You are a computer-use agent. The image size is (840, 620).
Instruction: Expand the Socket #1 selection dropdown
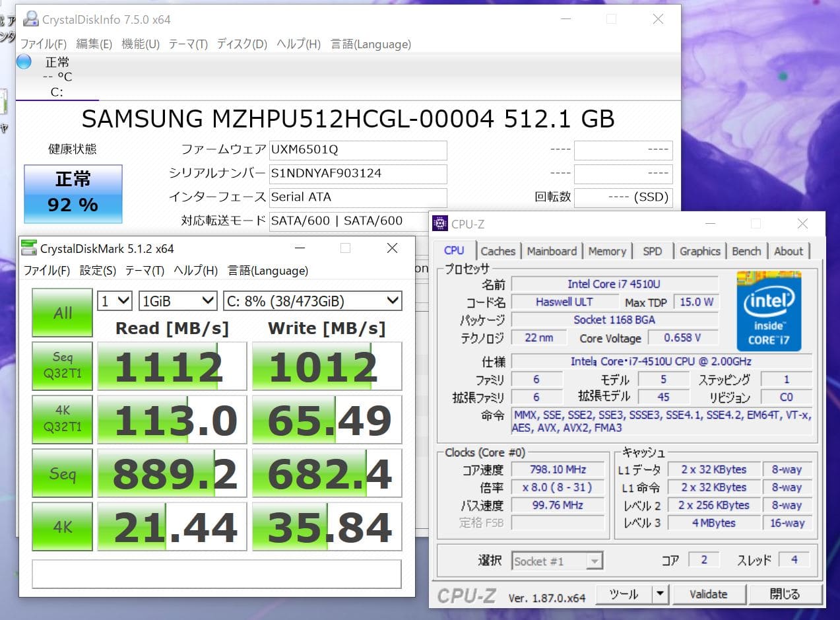[x=558, y=561]
